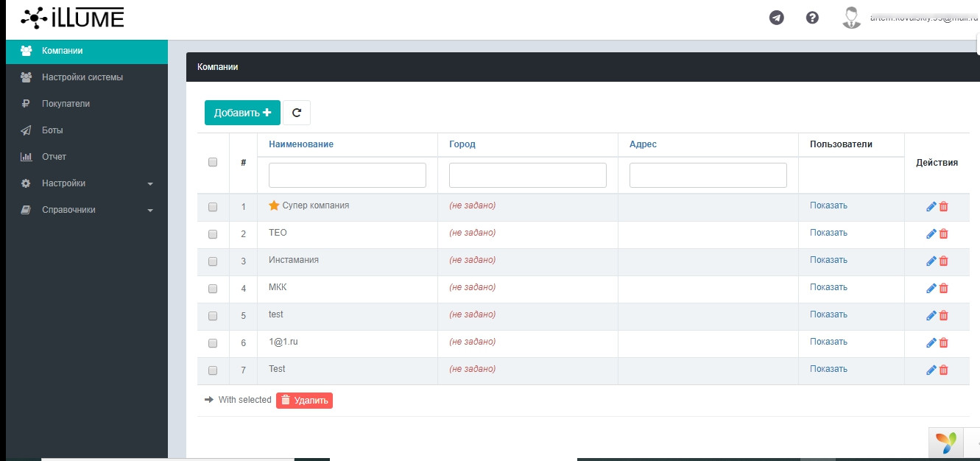Delete the 1@1.ru company
The width and height of the screenshot is (980, 461).
click(x=944, y=343)
